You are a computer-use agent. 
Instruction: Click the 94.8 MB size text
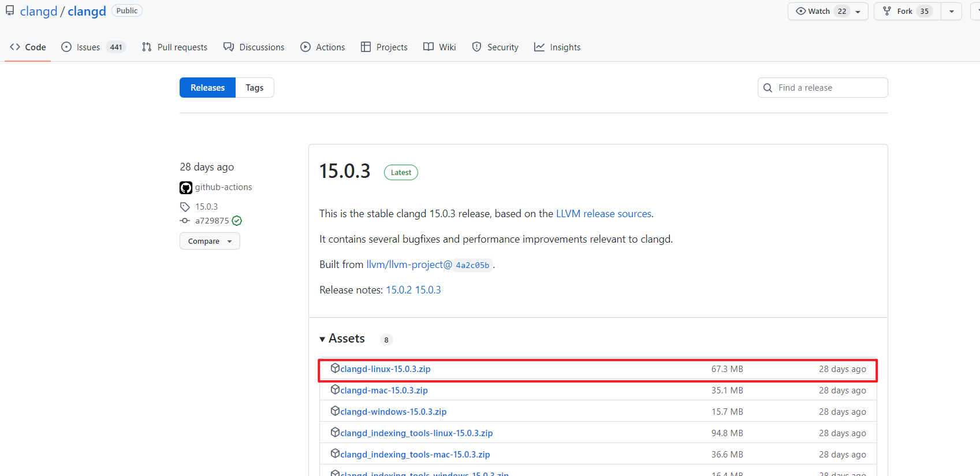[727, 433]
